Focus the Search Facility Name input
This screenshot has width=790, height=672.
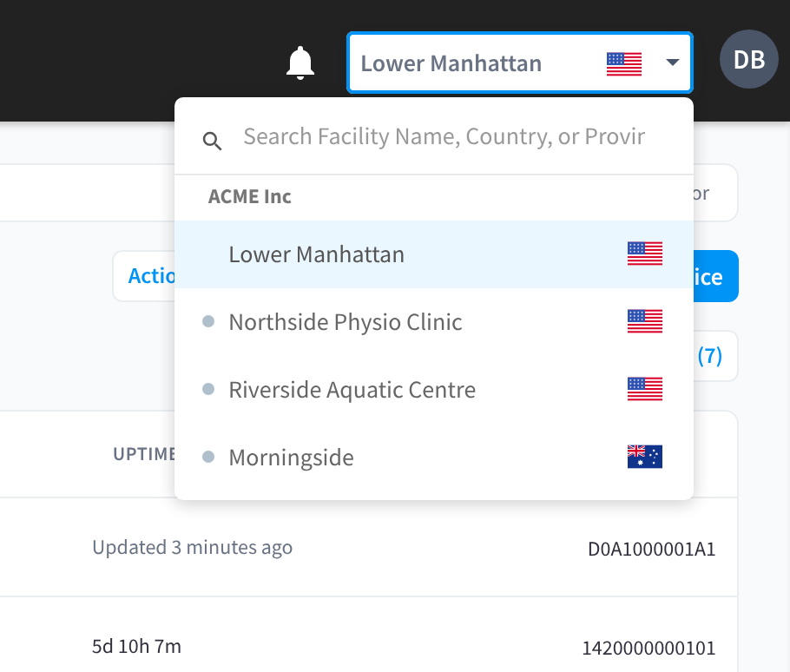coord(444,136)
